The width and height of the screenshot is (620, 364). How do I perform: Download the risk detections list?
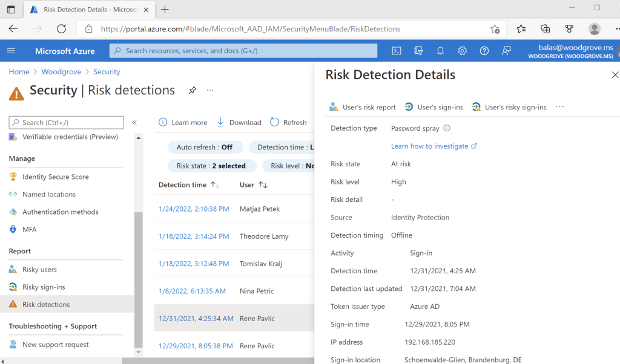click(239, 122)
